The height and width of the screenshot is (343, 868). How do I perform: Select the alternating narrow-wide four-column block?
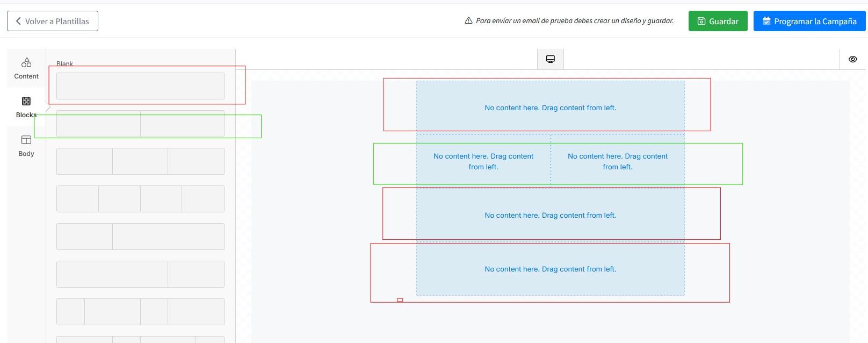[140, 312]
